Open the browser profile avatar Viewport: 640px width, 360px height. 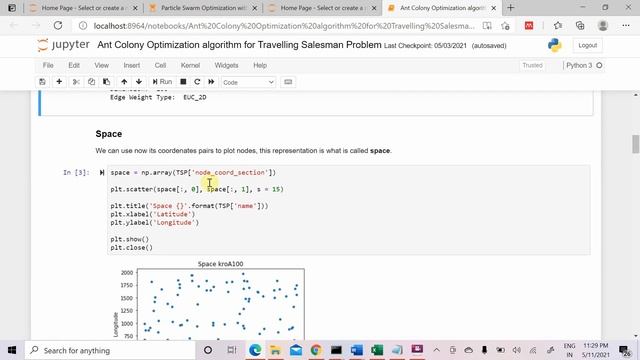[x=603, y=26]
